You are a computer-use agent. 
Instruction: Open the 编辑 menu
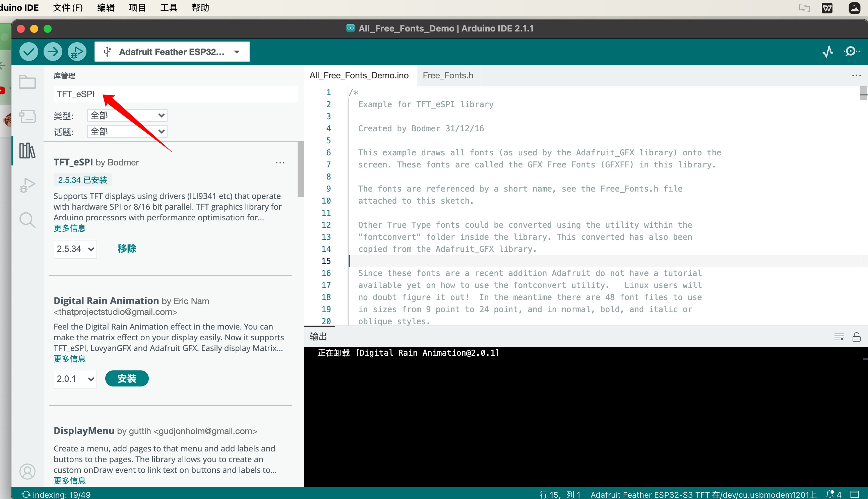tap(106, 8)
